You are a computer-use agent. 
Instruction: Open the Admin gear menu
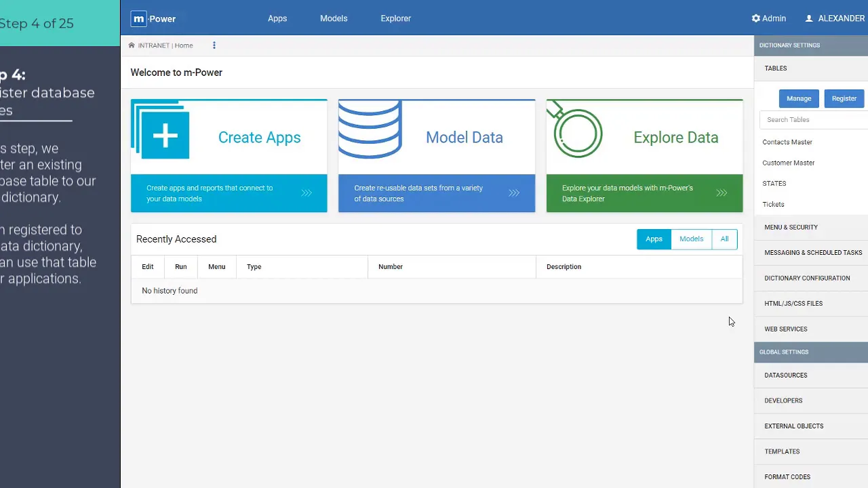tap(769, 18)
